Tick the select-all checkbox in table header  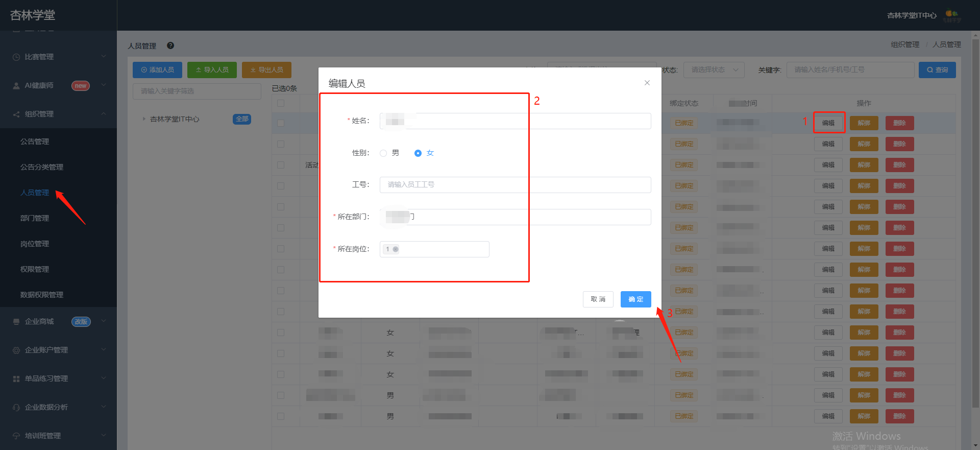(x=281, y=103)
